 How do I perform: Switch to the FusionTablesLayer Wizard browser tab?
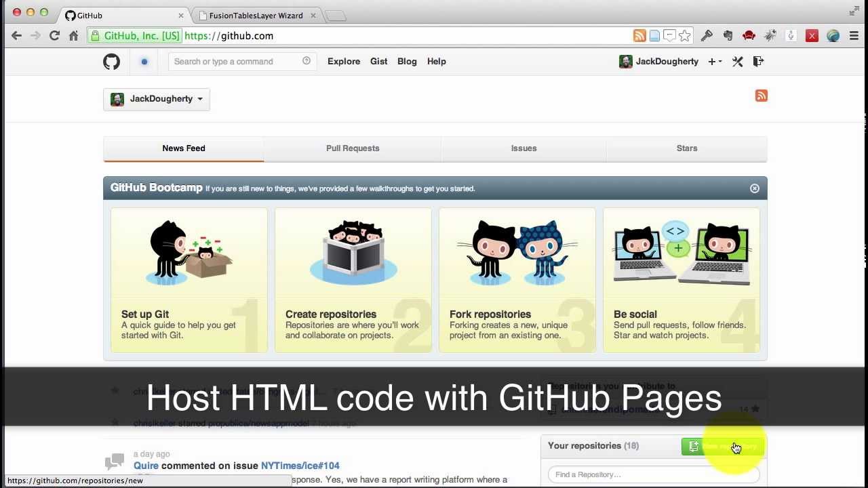click(256, 16)
